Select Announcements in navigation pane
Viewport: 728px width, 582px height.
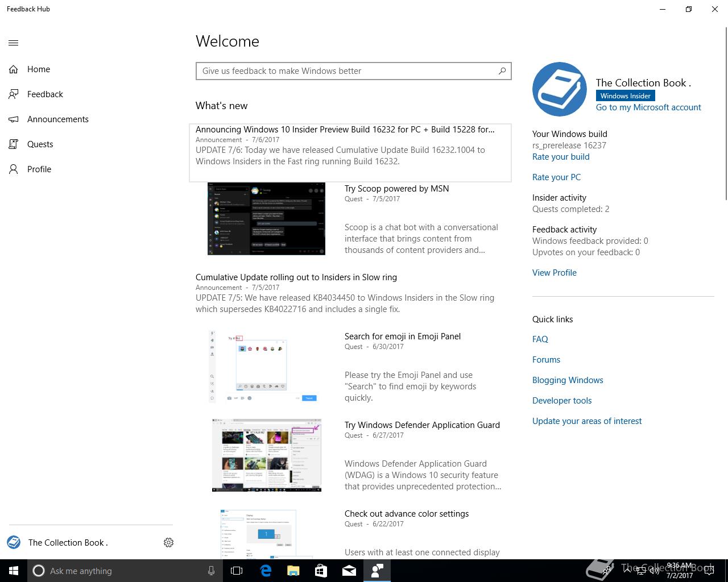point(91,119)
